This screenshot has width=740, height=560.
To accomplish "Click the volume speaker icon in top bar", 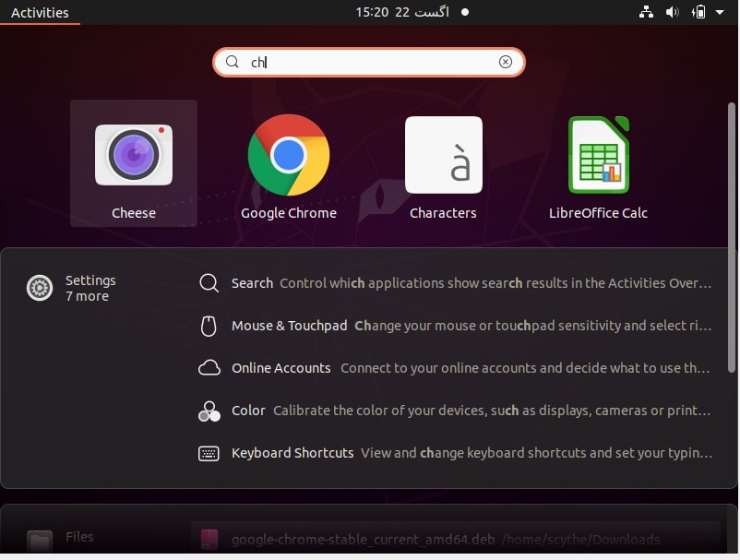I will point(672,12).
